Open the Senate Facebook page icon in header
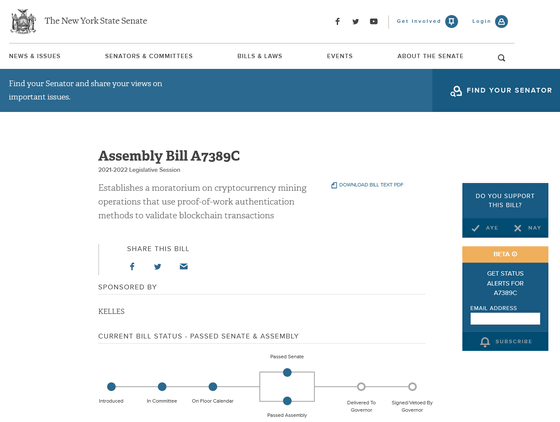 click(338, 21)
